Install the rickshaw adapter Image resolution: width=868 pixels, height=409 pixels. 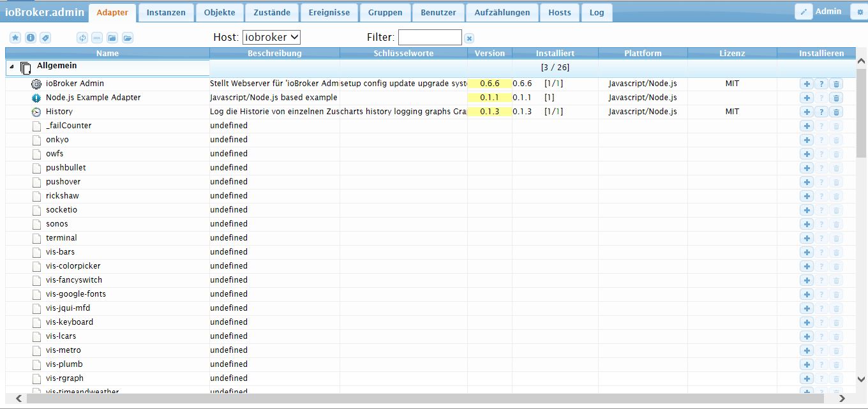(807, 196)
